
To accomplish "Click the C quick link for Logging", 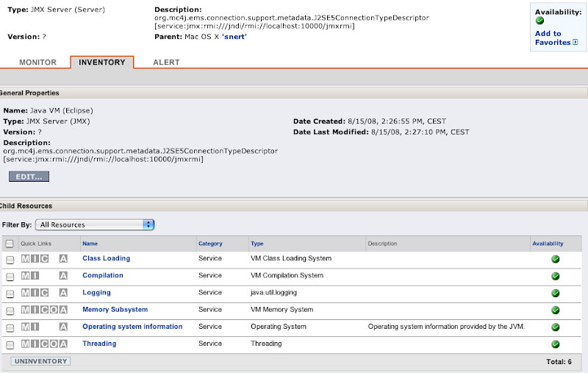I will [x=44, y=293].
